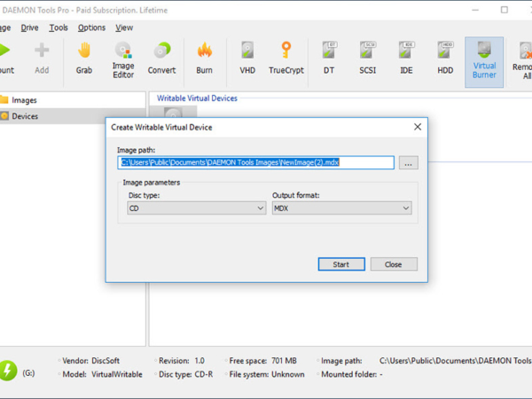Open the TrueCrypt tool
This screenshot has width=532, height=399.
click(x=286, y=58)
